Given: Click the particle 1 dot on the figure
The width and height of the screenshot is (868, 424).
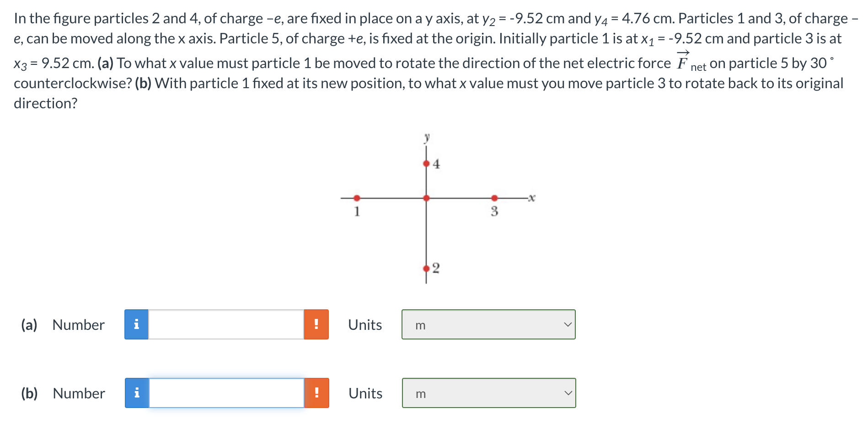Looking at the screenshot, I should tap(356, 197).
